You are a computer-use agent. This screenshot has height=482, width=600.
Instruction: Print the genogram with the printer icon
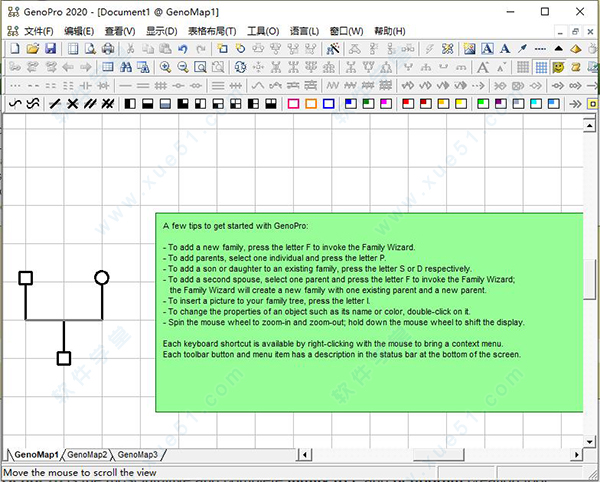click(108, 49)
